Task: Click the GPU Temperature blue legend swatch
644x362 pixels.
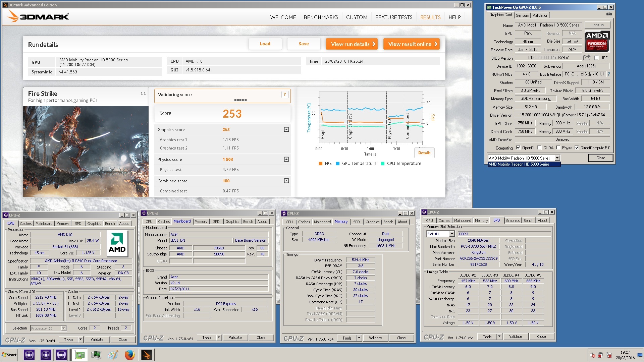Action: coord(338,164)
